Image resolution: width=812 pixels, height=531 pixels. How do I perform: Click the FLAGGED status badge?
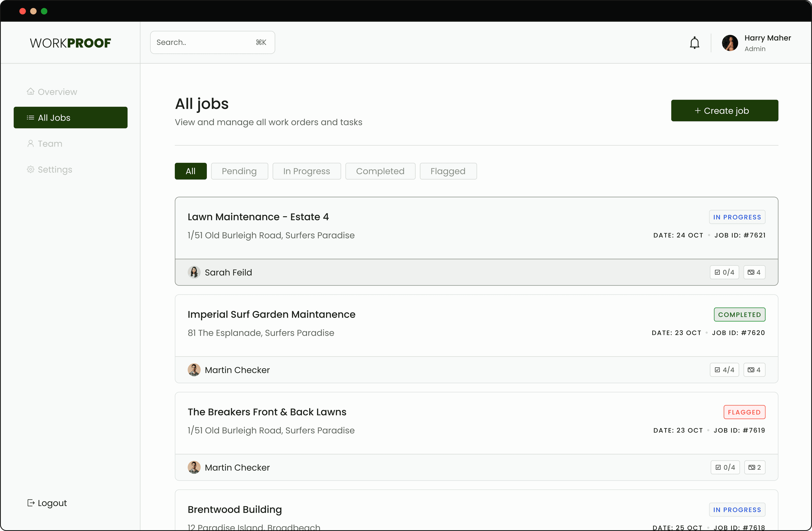(x=744, y=412)
